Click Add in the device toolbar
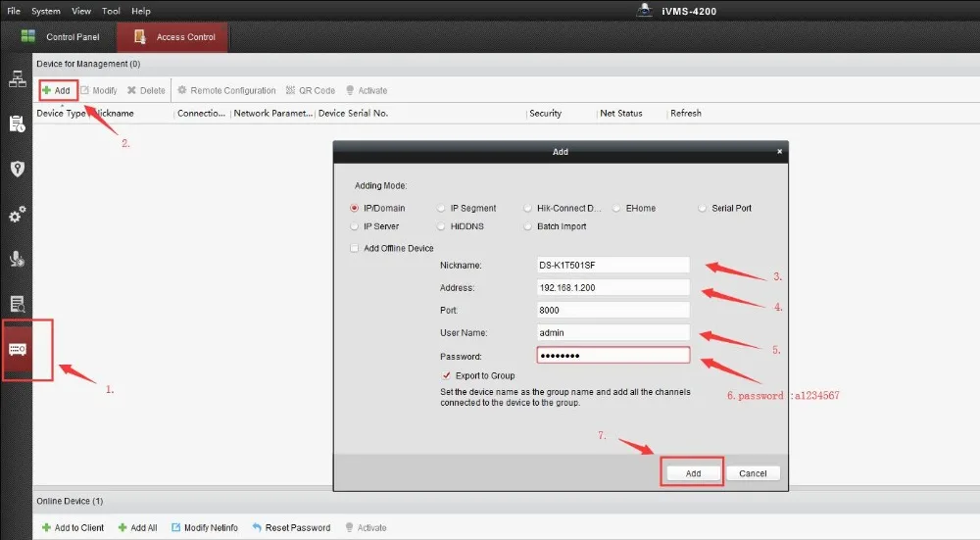Image resolution: width=980 pixels, height=540 pixels. click(56, 90)
